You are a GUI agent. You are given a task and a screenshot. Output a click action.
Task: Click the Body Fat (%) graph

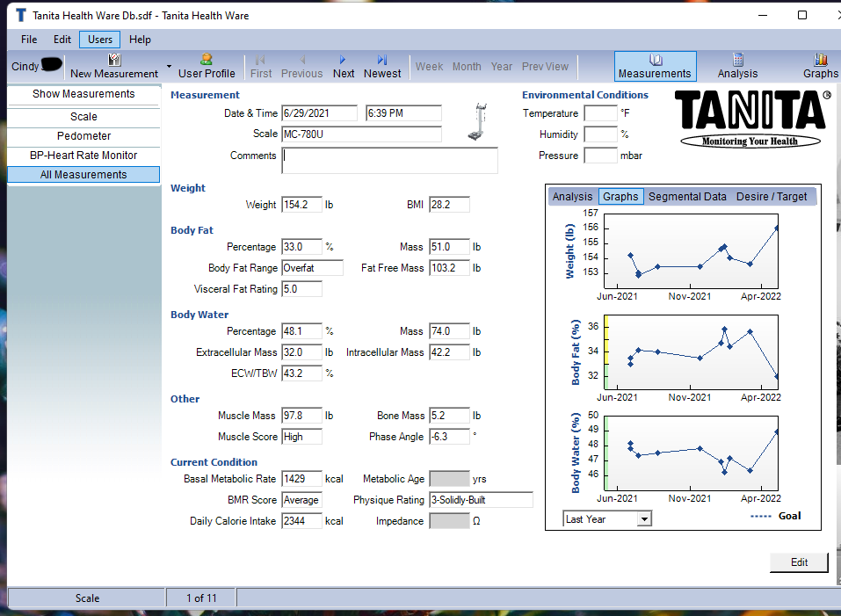[x=691, y=352]
